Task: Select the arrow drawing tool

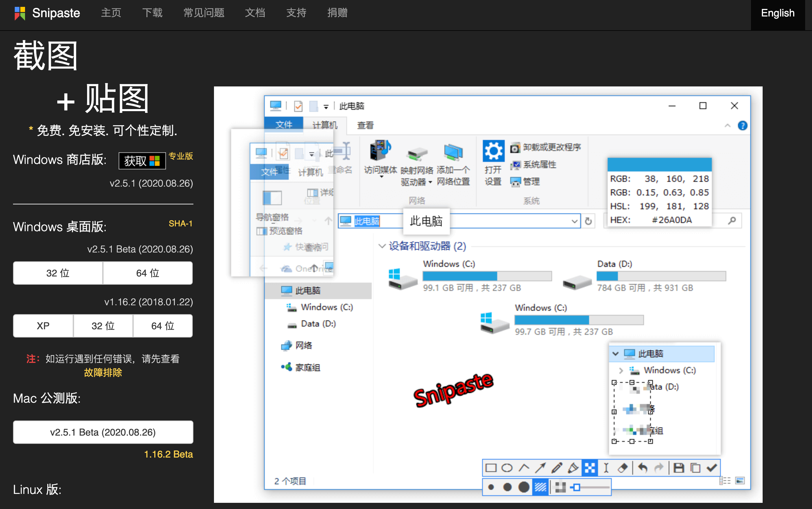Action: click(540, 468)
